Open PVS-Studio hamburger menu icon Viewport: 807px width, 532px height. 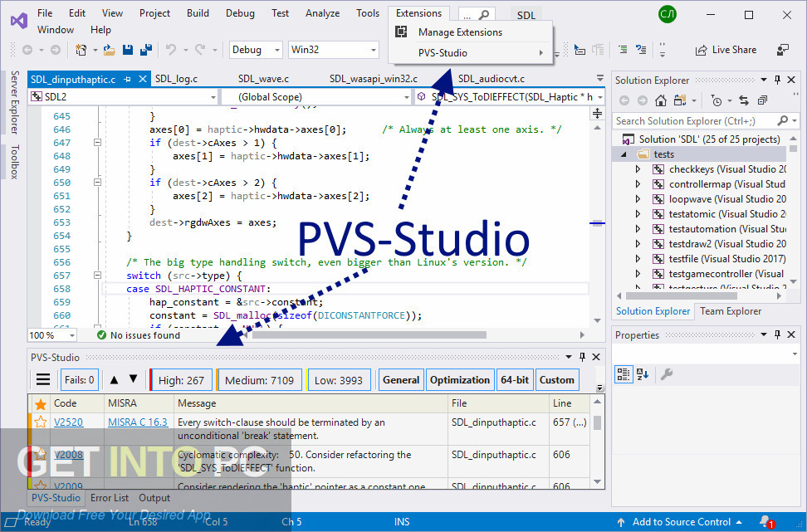pos(43,380)
